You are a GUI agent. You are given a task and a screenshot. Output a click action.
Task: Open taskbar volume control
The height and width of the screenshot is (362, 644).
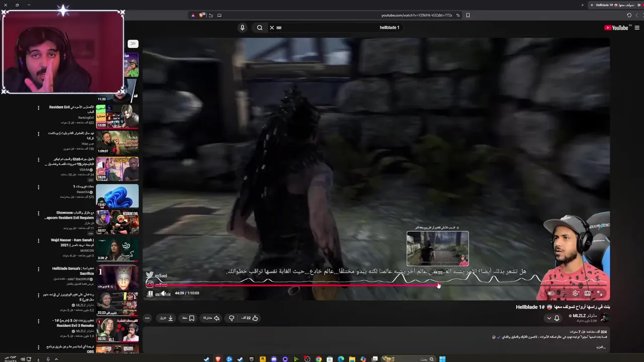click(x=22, y=359)
